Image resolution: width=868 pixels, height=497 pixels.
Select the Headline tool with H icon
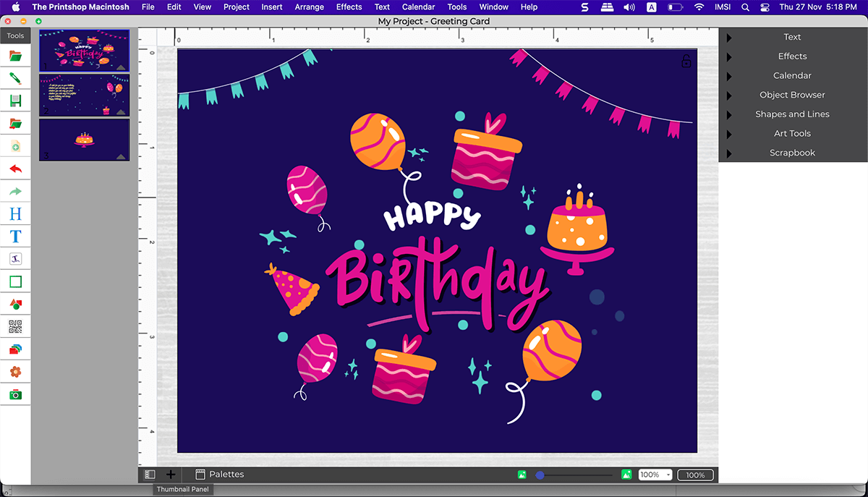[x=15, y=214]
